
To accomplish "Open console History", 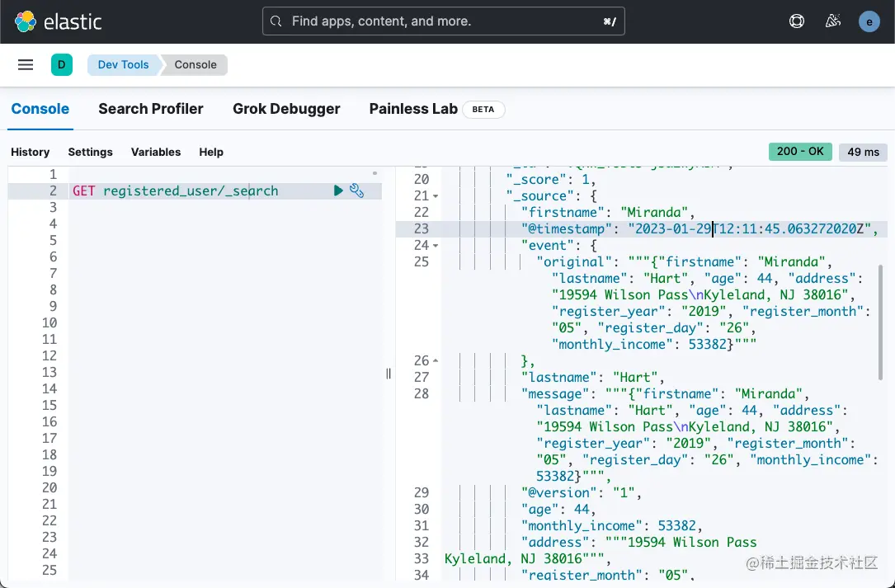I will (31, 152).
